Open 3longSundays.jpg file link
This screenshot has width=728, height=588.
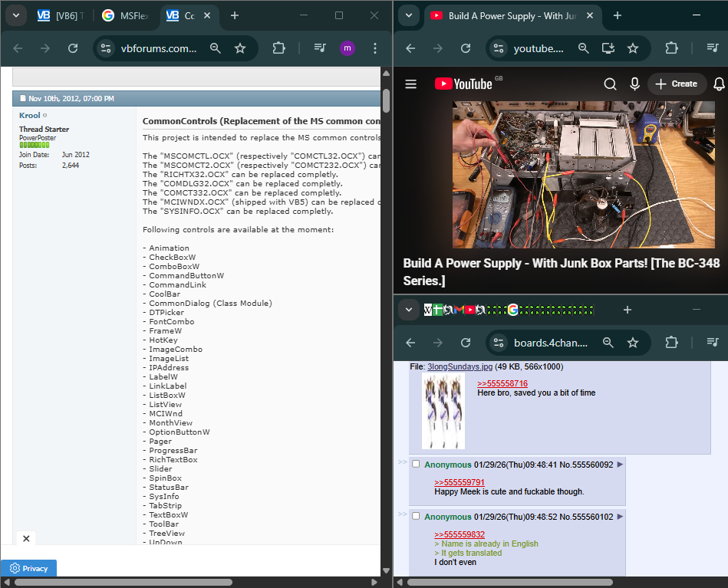coord(460,366)
